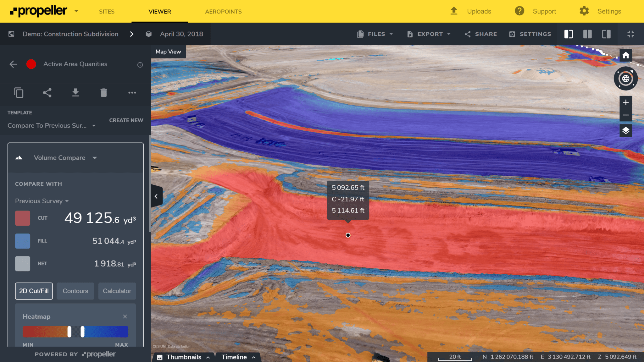
Task: Click the share measurement icon in panel
Action: [x=47, y=93]
